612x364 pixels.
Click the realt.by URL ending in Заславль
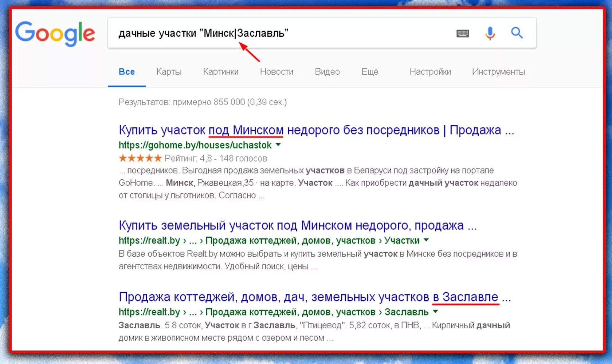click(x=274, y=312)
